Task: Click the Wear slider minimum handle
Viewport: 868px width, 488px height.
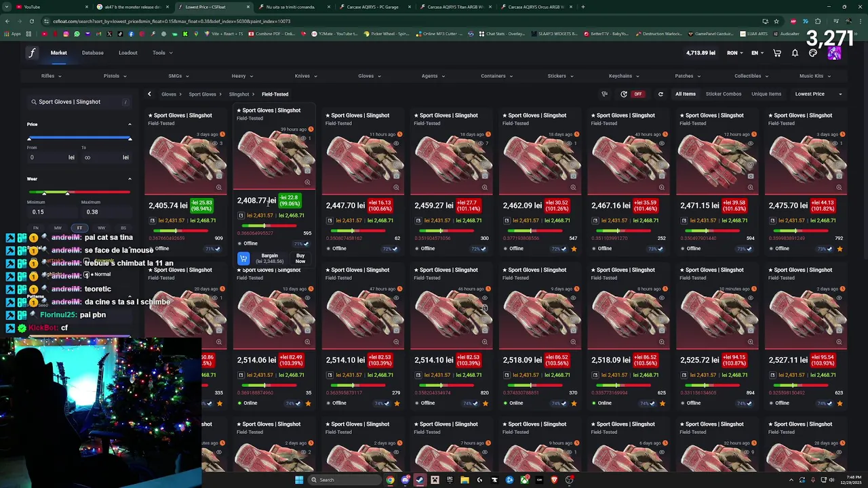Action: [44, 193]
